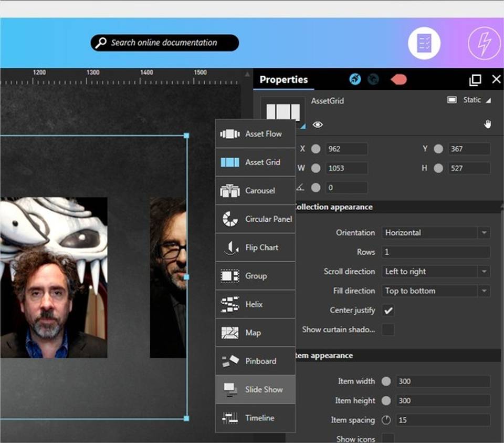504x443 pixels.
Task: Click the red hexagon icon in Properties
Action: pos(398,79)
